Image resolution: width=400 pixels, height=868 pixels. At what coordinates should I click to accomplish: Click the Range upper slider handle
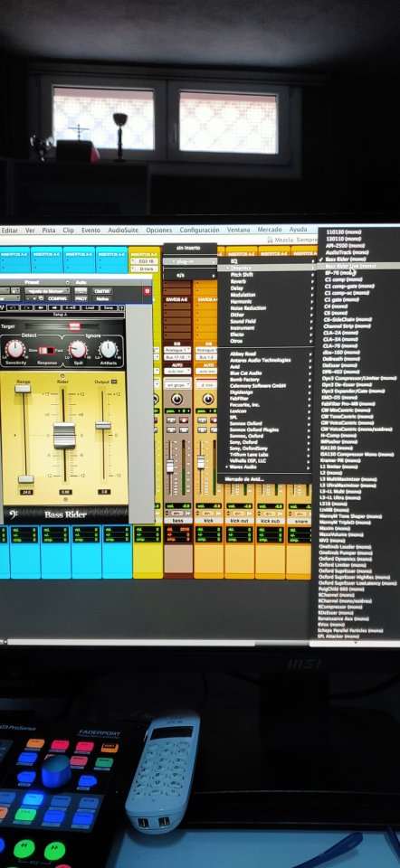click(x=23, y=389)
